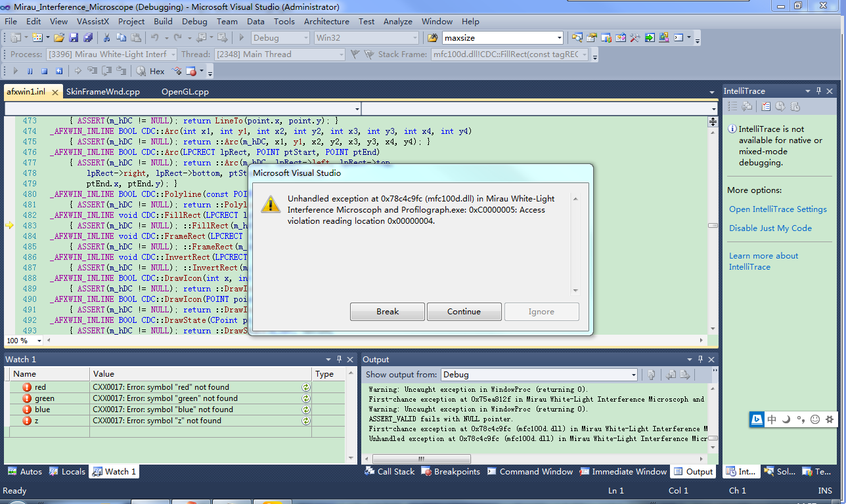Click the Continue button in dialog
846x504 pixels.
coord(464,312)
